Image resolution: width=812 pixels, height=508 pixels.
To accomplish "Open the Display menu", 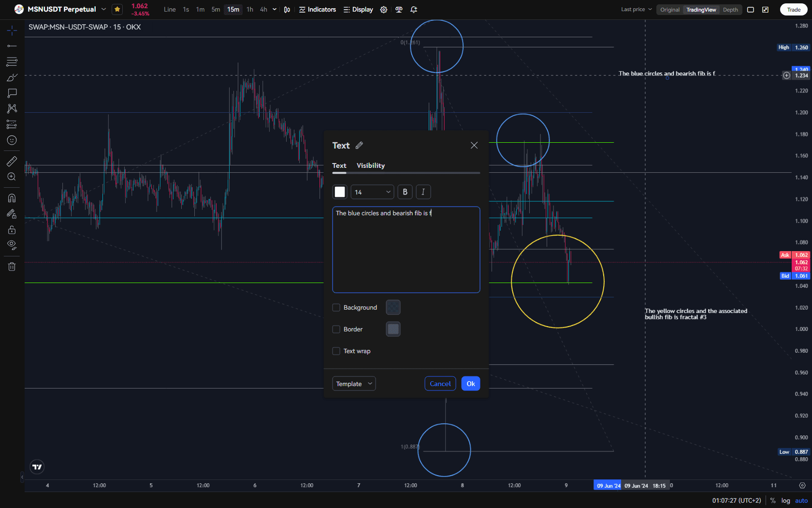I will click(358, 10).
